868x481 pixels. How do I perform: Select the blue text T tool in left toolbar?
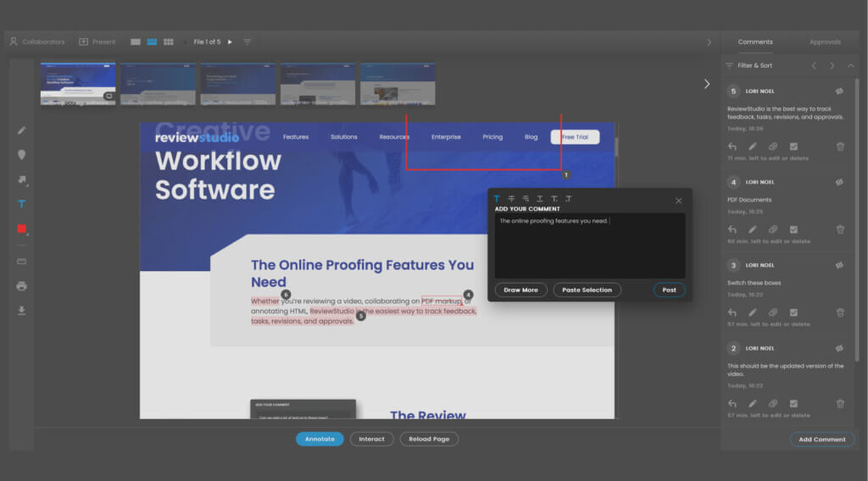click(x=21, y=204)
